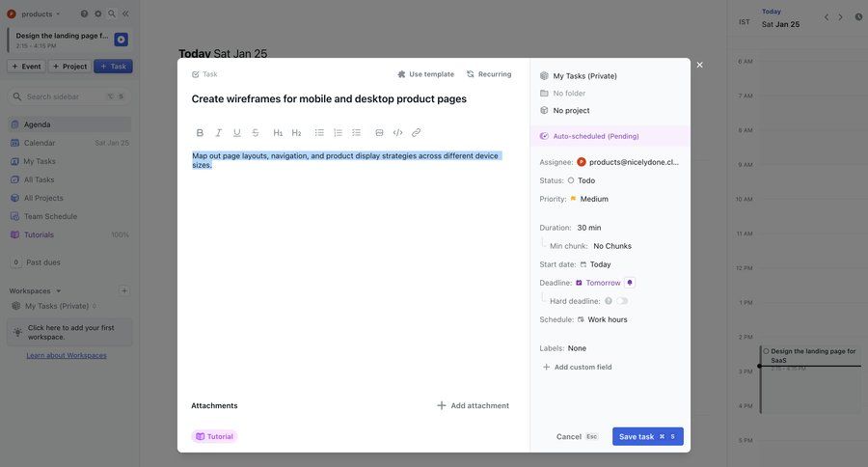Click the deadline reminder bell icon
This screenshot has width=868, height=467.
tap(630, 283)
